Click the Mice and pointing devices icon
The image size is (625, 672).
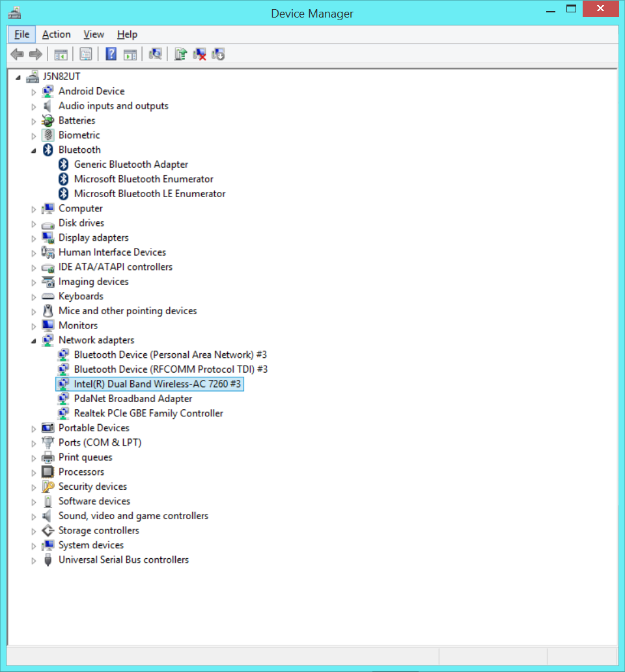[48, 311]
